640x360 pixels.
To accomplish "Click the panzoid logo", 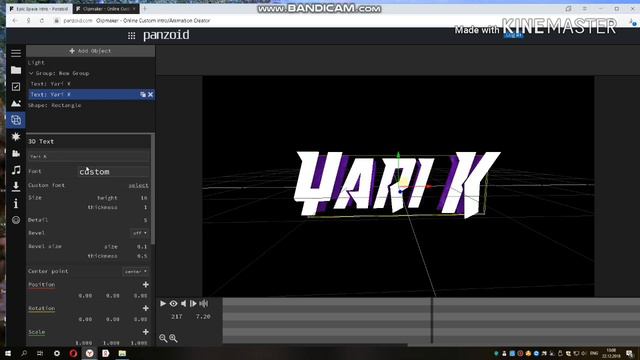I will [166, 36].
